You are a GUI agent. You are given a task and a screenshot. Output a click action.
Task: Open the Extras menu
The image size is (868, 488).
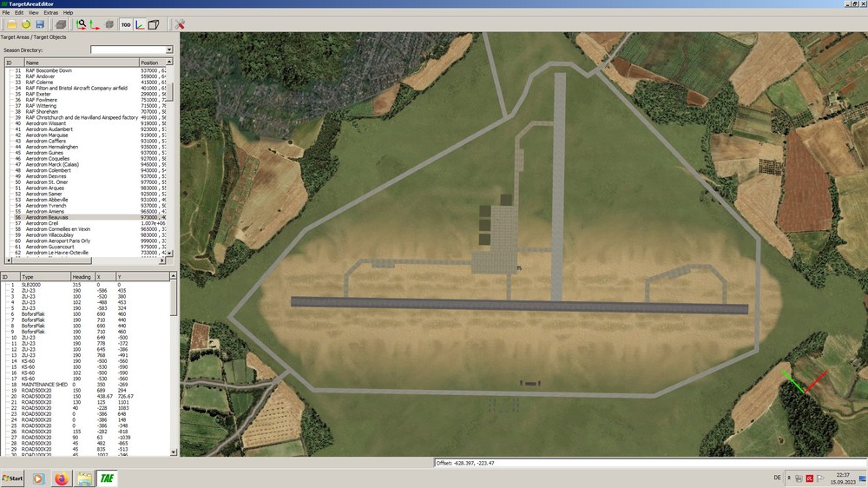coord(51,12)
